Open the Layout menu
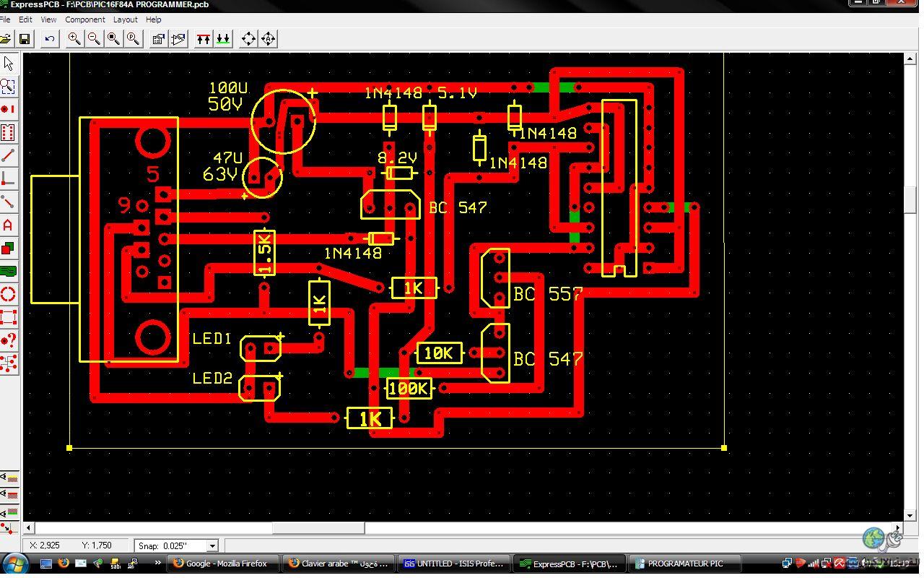 tap(126, 20)
